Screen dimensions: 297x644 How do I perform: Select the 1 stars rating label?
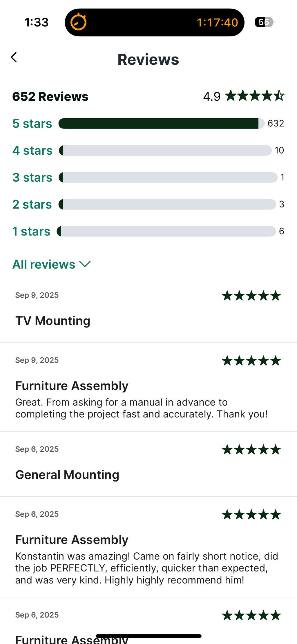[31, 231]
